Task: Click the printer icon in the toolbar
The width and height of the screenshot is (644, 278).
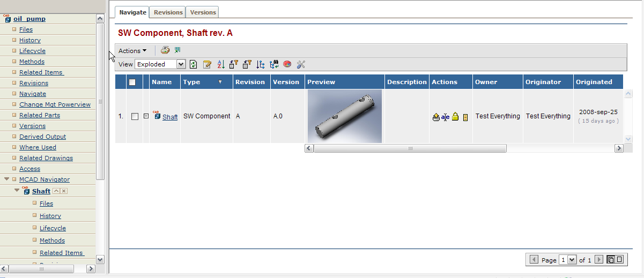Action: tap(165, 50)
